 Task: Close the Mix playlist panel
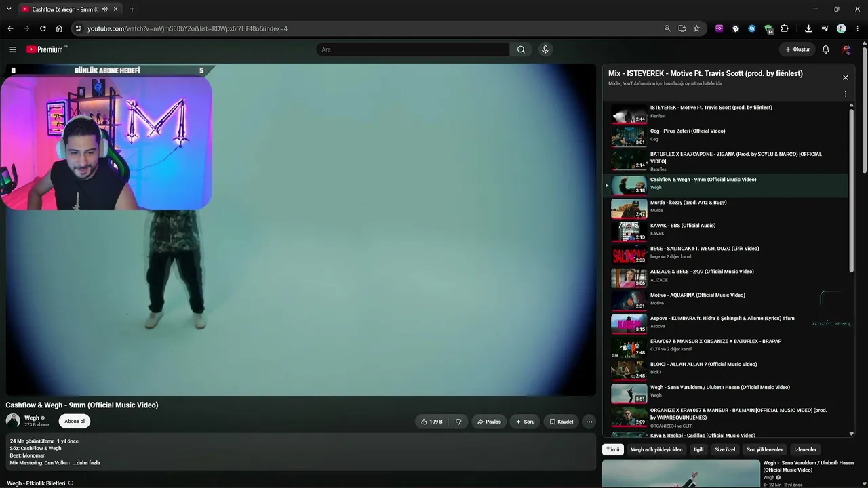846,77
